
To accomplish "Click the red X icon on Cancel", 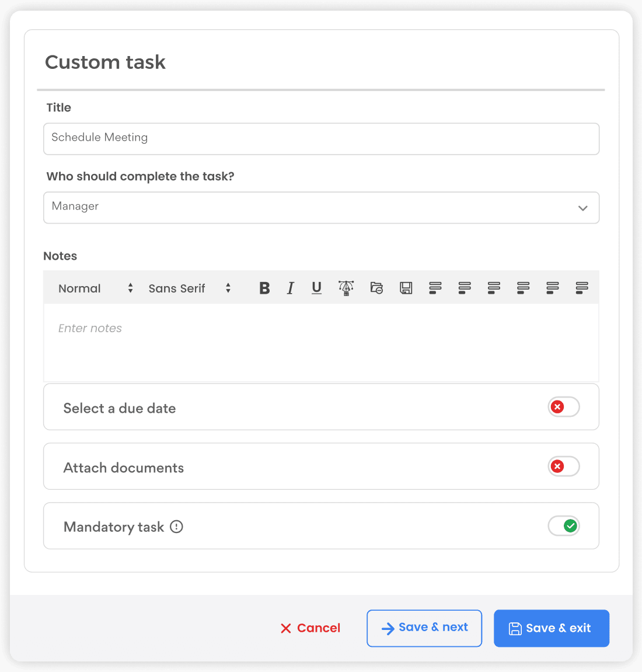I will (285, 628).
